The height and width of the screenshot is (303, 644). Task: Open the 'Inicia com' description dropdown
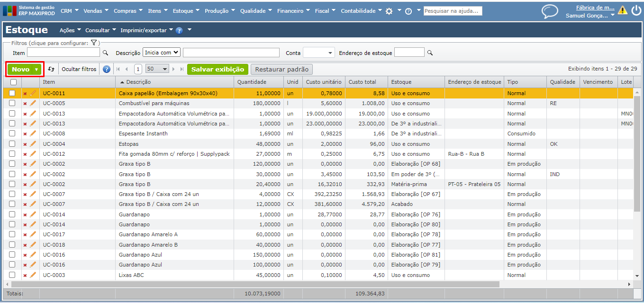pos(162,53)
